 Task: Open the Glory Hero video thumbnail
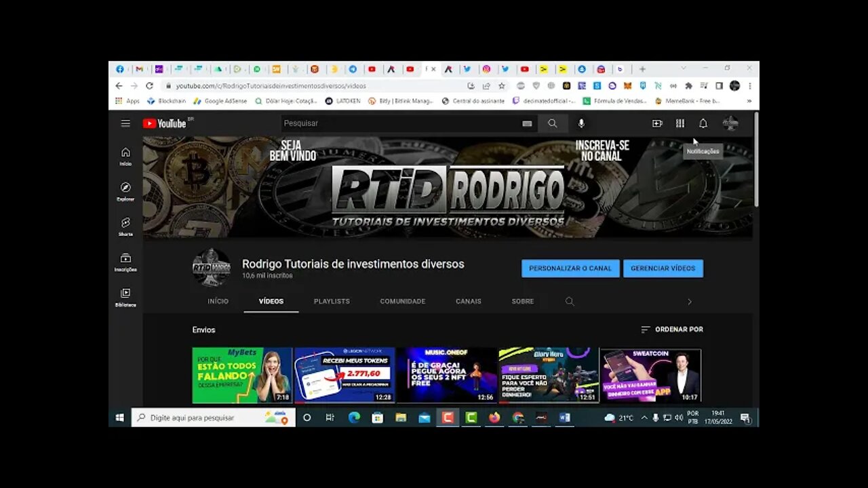(549, 375)
